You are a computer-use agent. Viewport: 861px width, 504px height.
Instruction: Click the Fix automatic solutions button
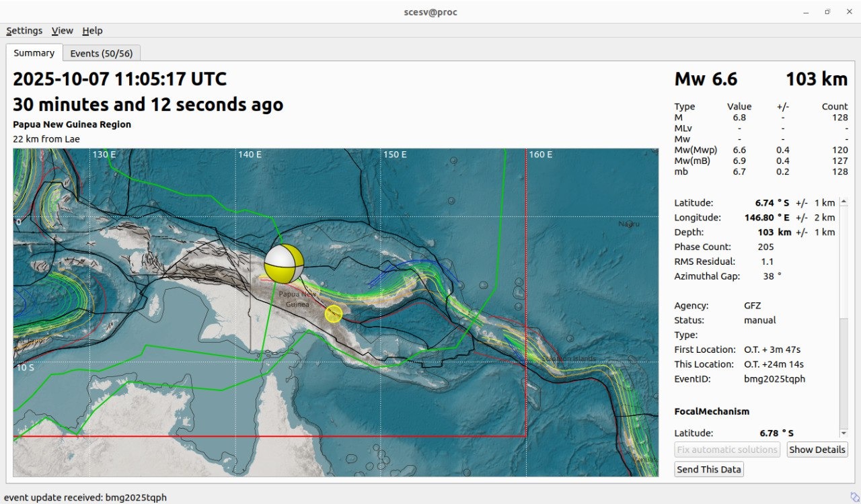tap(727, 450)
